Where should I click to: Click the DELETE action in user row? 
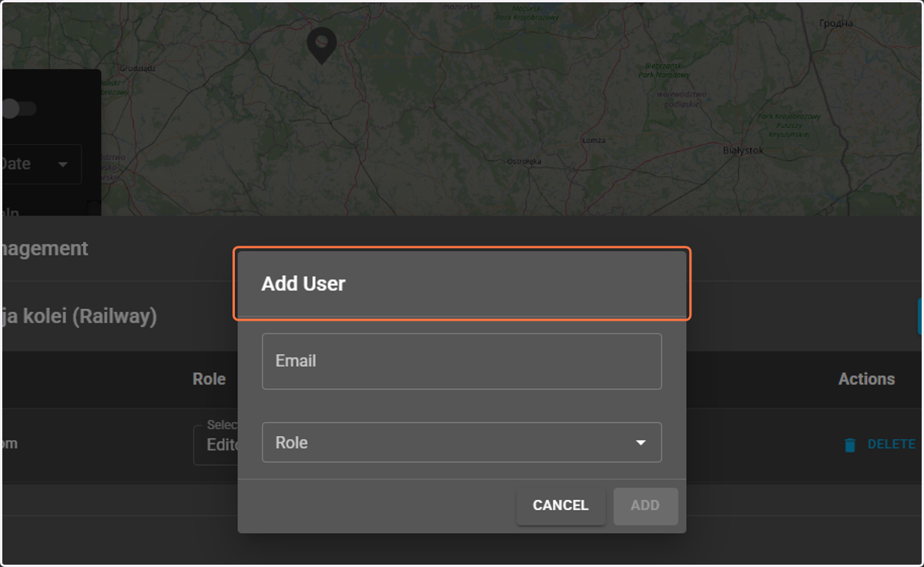[x=879, y=445]
